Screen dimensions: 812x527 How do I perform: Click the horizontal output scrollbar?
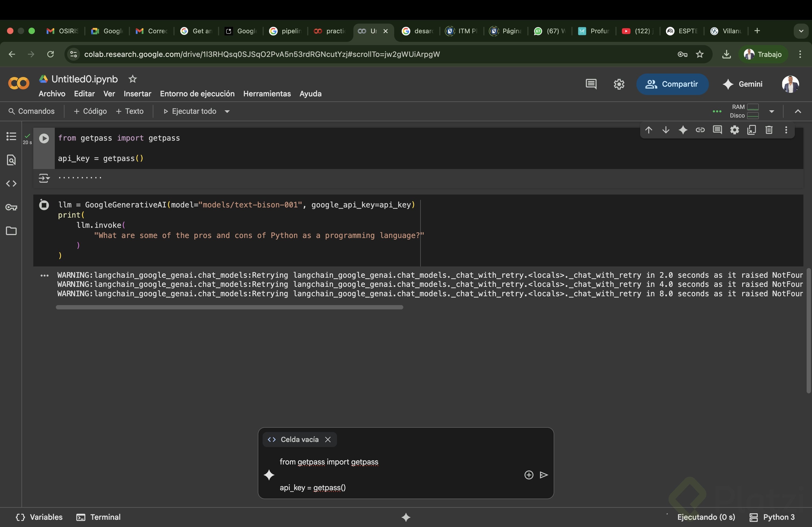tap(229, 308)
